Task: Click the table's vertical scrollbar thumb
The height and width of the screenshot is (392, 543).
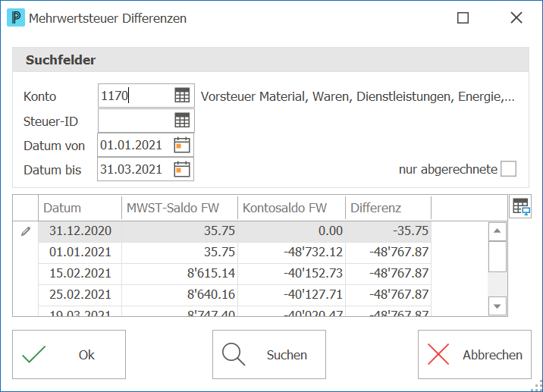Action: click(x=497, y=256)
